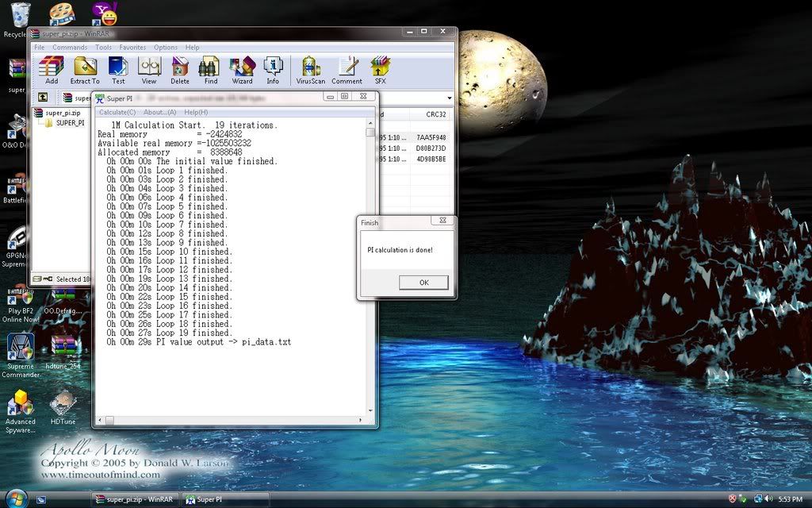Switch to super_pi.zip - WinRAR taskbar button

click(135, 500)
